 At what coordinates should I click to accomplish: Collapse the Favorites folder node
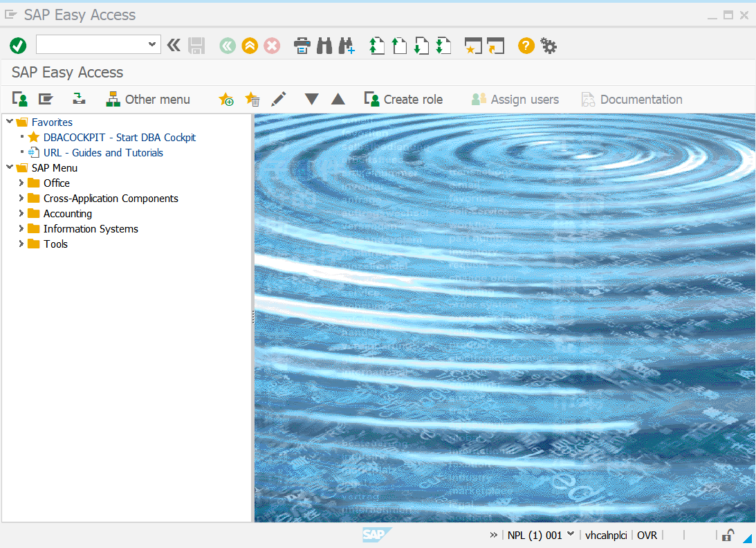tap(10, 122)
